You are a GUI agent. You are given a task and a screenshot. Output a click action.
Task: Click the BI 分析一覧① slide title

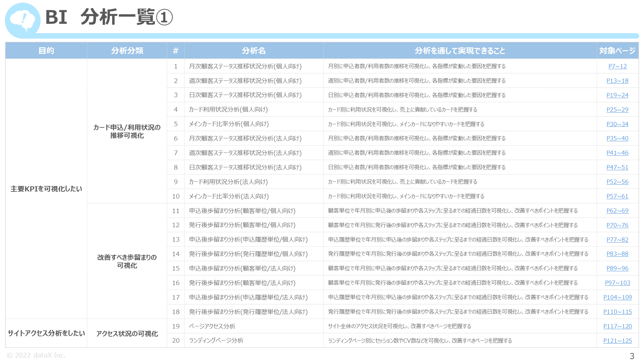(109, 17)
